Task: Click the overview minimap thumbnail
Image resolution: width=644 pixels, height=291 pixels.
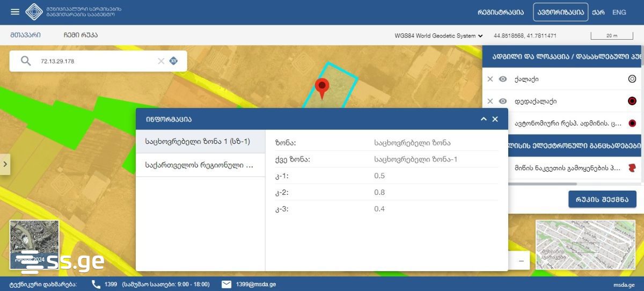Action: coord(586,244)
